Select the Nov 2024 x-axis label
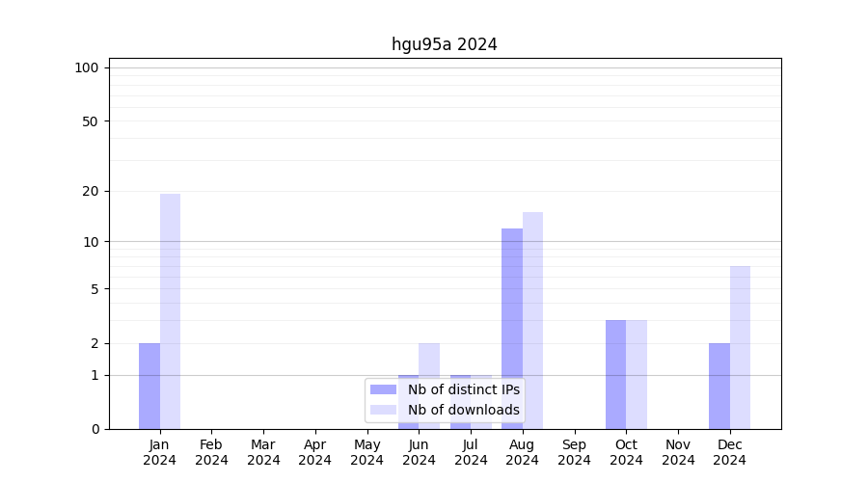 [678, 452]
